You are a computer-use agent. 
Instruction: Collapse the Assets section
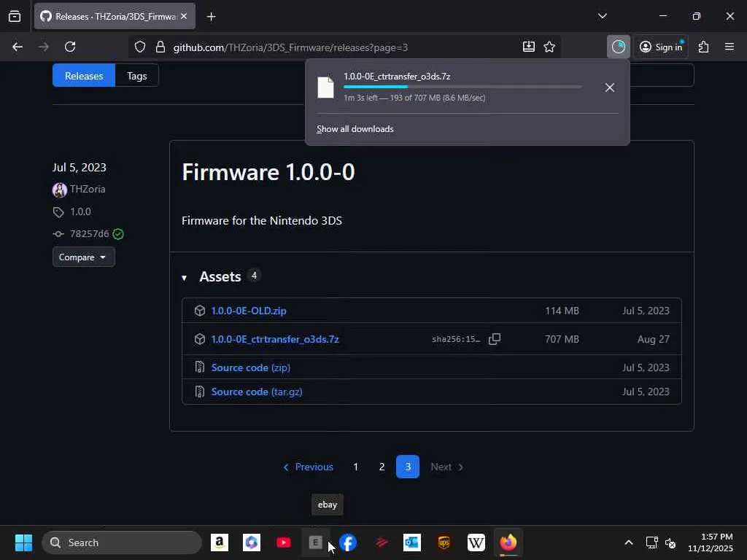(x=185, y=278)
